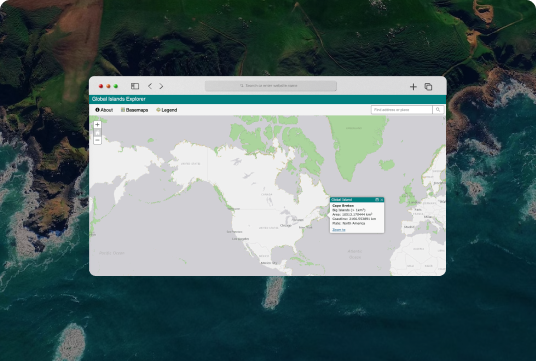Click the browser address search bar
The width and height of the screenshot is (536, 361).
[271, 86]
